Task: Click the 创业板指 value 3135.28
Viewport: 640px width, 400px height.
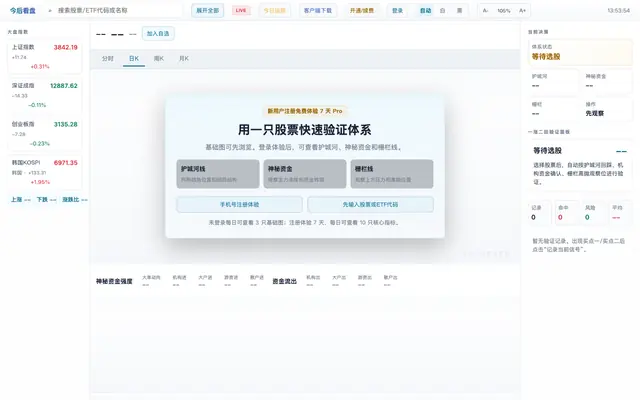Action: point(65,124)
